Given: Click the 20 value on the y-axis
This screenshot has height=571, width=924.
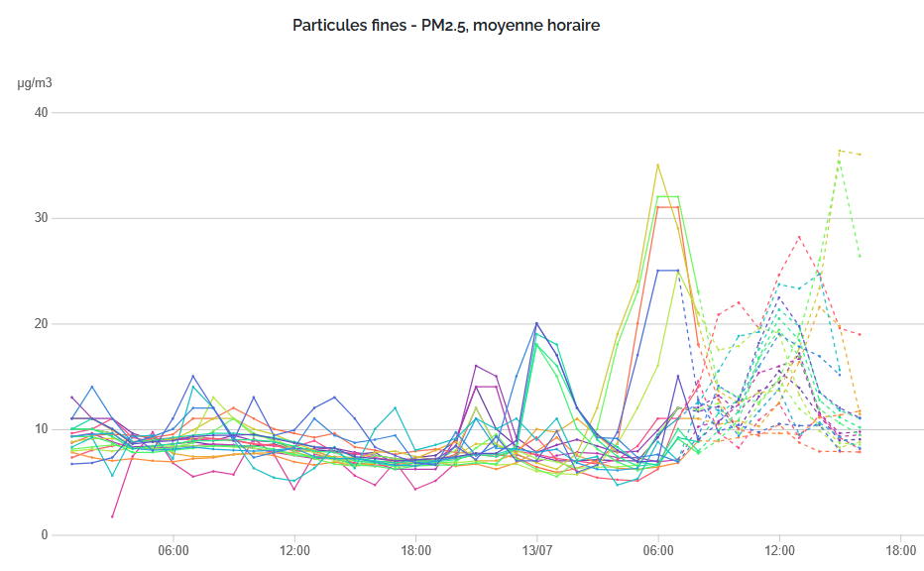Looking at the screenshot, I should tap(41, 323).
